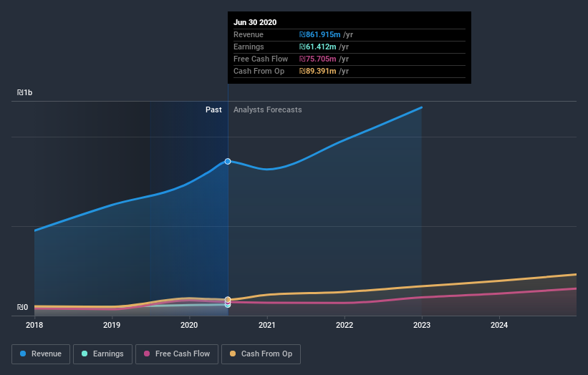Toggle the Cash From Op legend button

[261, 354]
